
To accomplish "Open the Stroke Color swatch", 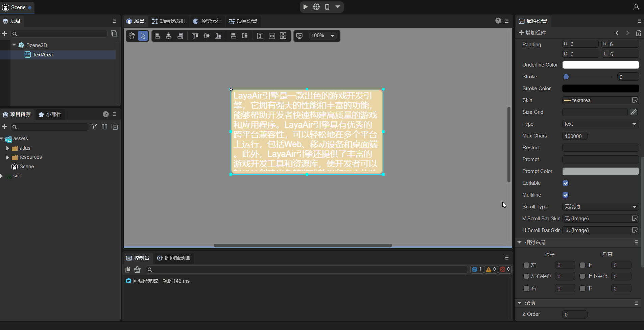I will pyautogui.click(x=600, y=88).
